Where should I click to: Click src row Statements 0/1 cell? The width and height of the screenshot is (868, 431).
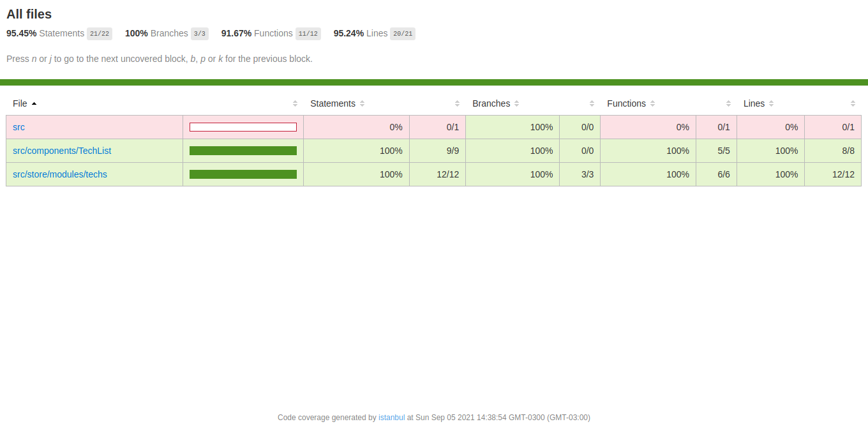pyautogui.click(x=437, y=127)
